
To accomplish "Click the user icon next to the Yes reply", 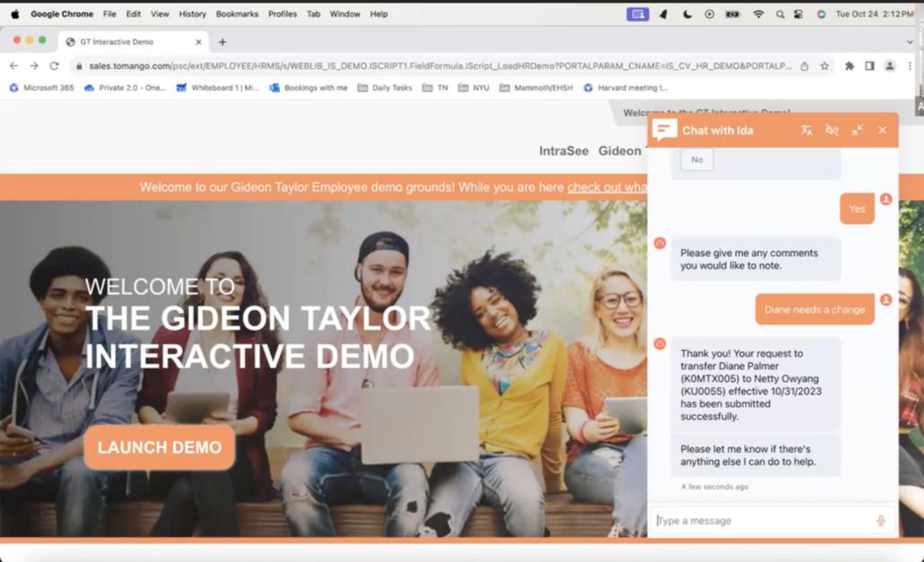I will tap(886, 201).
